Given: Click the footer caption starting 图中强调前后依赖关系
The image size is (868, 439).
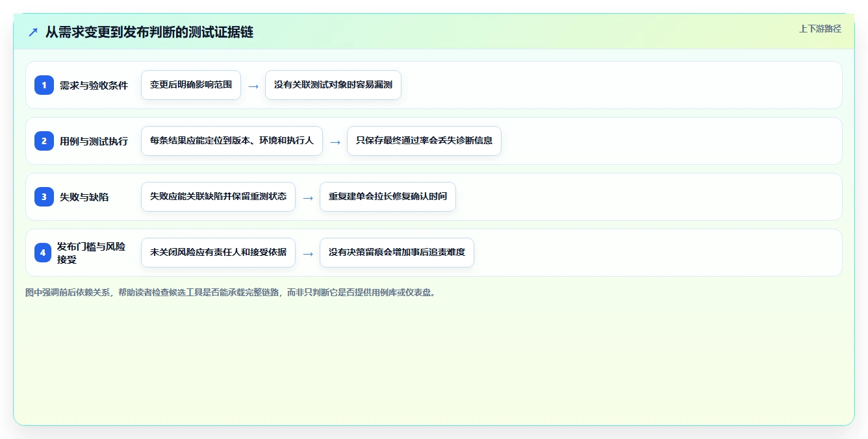Looking at the screenshot, I should (x=230, y=292).
